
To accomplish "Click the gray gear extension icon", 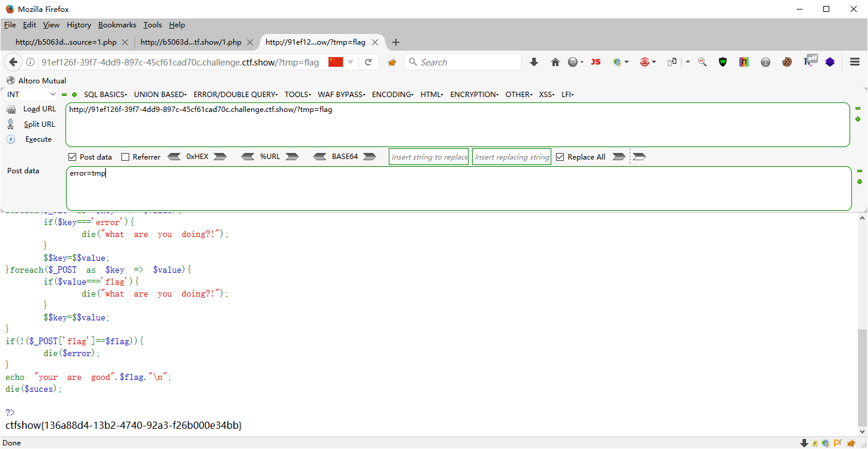I will [x=766, y=62].
